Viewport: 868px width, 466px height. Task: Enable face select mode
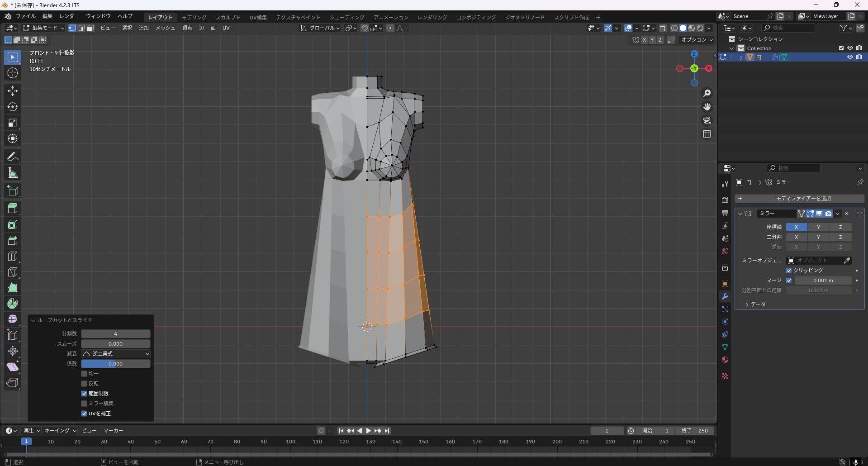pos(90,28)
